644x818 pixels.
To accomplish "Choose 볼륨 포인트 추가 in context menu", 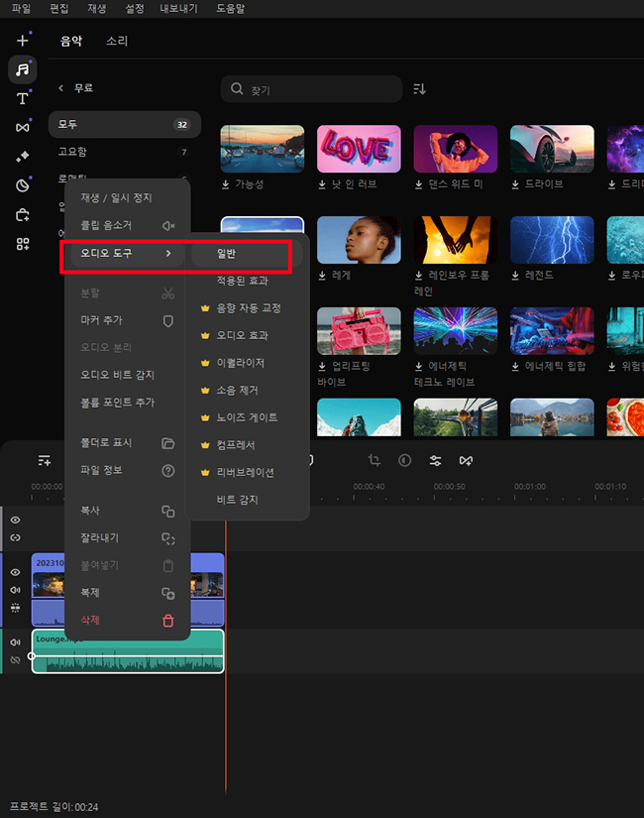I will [x=127, y=403].
